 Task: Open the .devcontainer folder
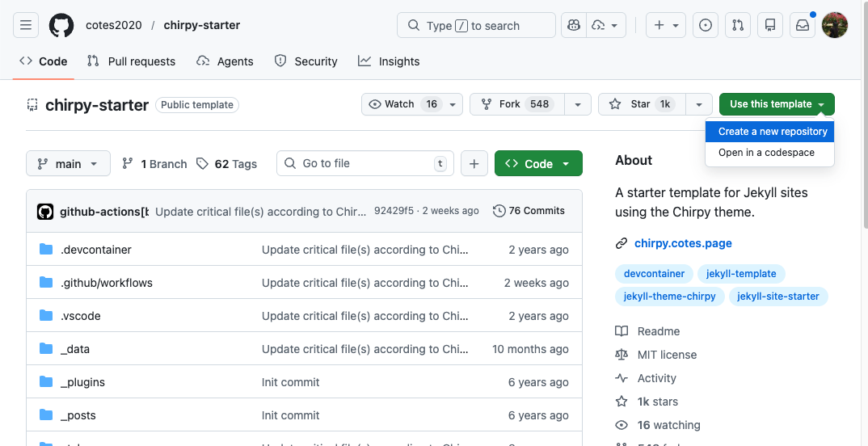point(95,250)
